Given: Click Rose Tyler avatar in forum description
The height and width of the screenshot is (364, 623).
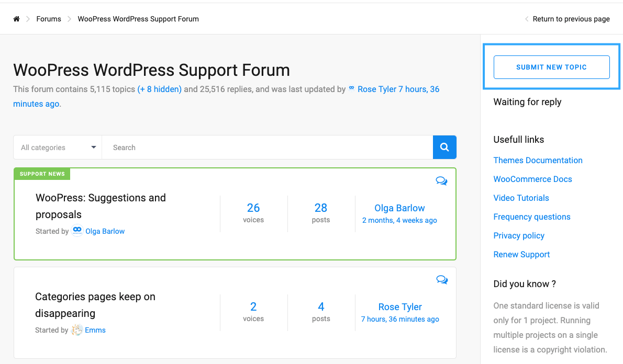Looking at the screenshot, I should pyautogui.click(x=352, y=89).
